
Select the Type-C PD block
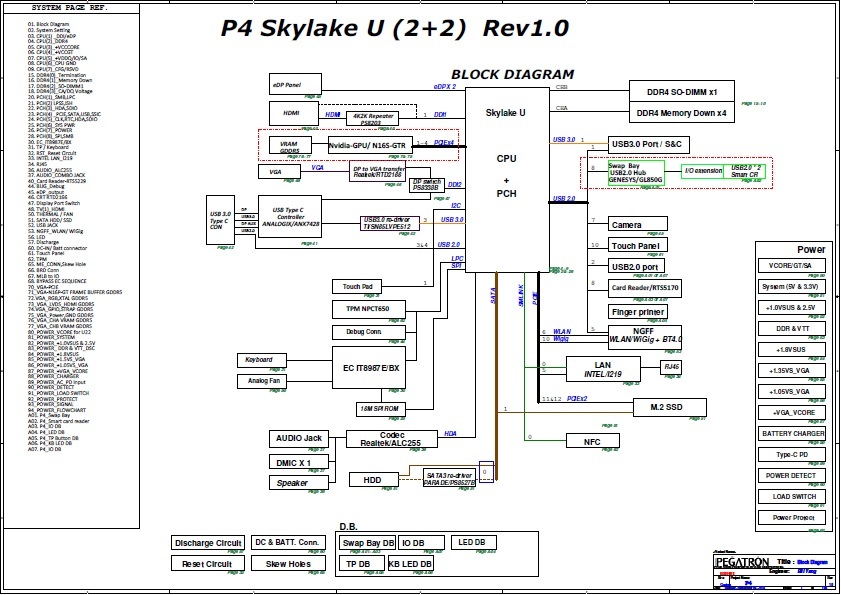click(x=791, y=454)
